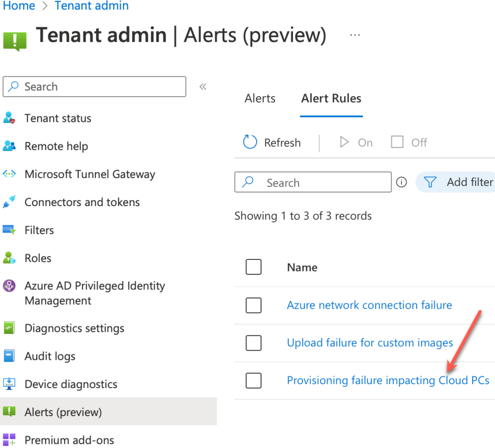Check the Azure network connection failure row
The height and width of the screenshot is (448, 495).
253,305
